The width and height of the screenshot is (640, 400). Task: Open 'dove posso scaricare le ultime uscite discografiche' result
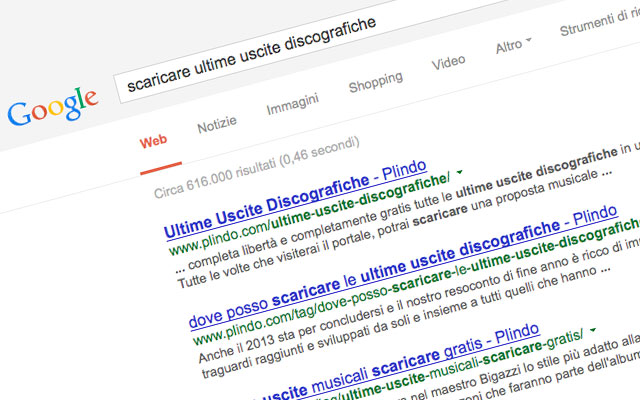[403, 268]
